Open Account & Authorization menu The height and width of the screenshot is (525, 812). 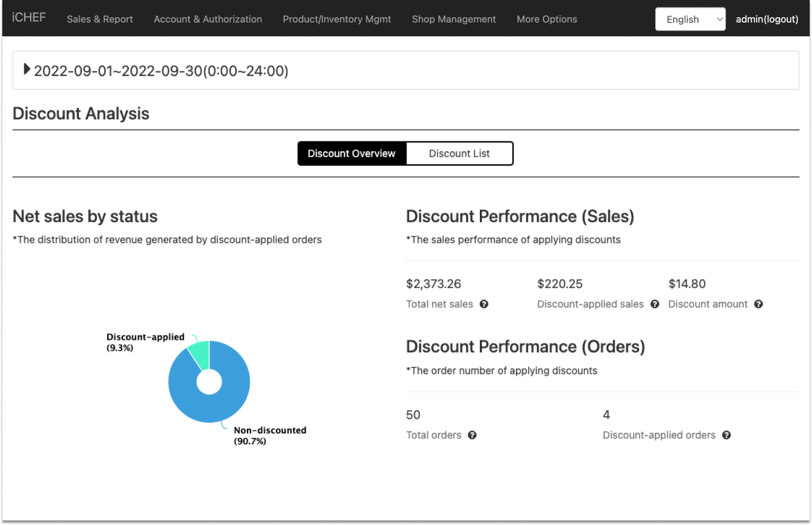click(208, 19)
